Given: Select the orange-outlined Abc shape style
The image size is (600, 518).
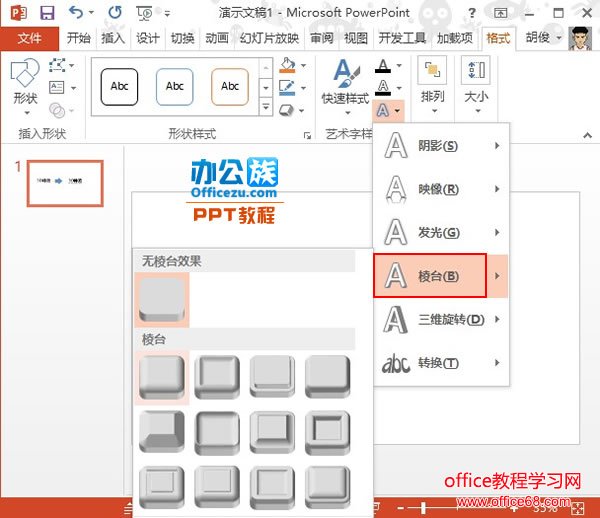Looking at the screenshot, I should (x=230, y=87).
